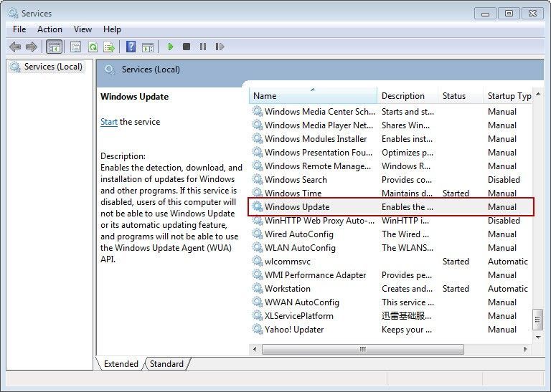The height and width of the screenshot is (392, 551).
Task: Switch to the Standard tab
Action: click(x=166, y=364)
